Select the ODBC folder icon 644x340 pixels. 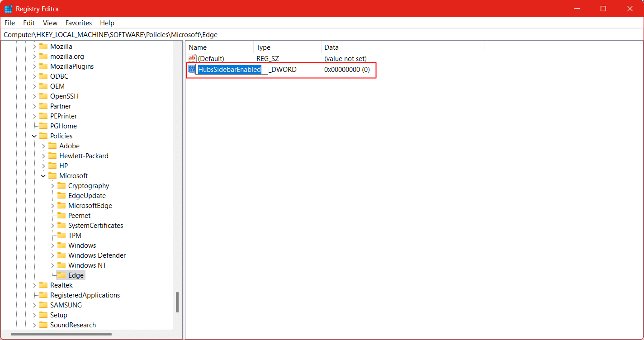[x=43, y=76]
